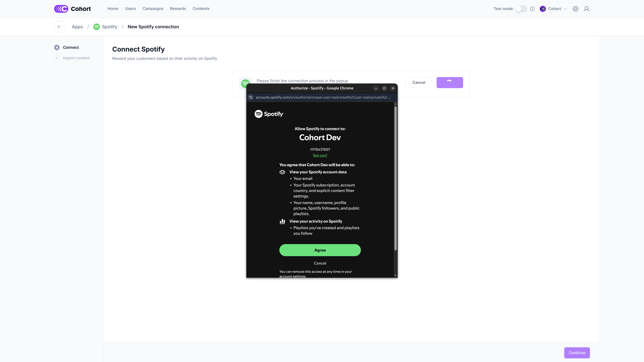Image resolution: width=644 pixels, height=362 pixels.
Task: Click popup scrollbar up arrow
Action: tap(395, 104)
